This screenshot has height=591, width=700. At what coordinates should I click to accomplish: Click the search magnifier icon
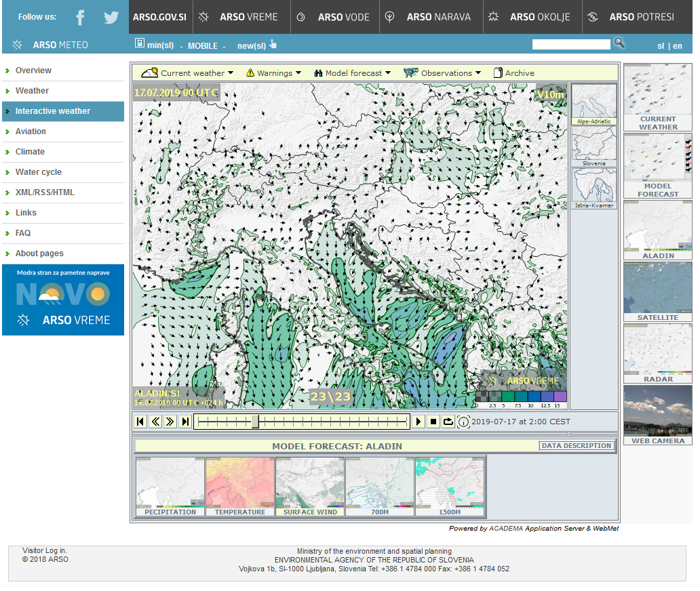click(x=619, y=43)
